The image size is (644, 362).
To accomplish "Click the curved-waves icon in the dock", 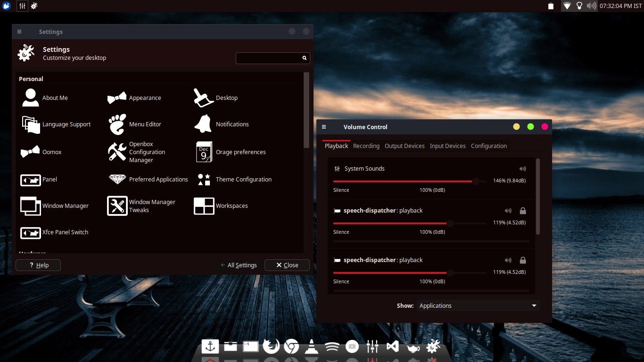I will [x=332, y=347].
